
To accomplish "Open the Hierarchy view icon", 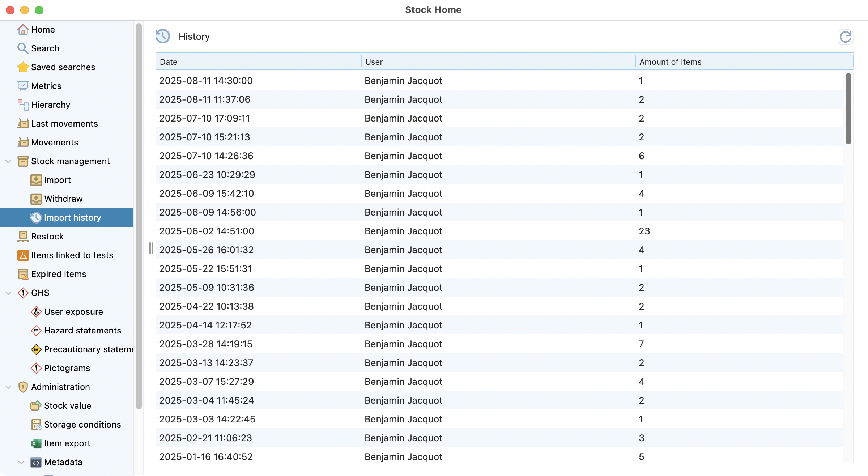I will point(23,105).
